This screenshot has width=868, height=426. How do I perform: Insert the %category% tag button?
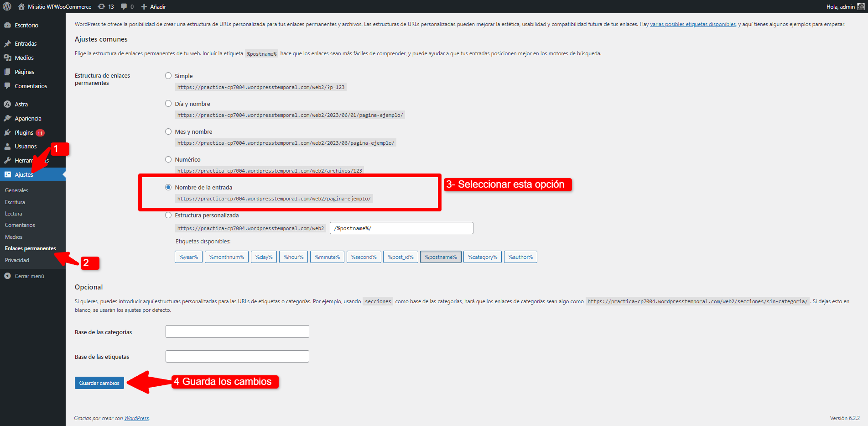click(x=483, y=257)
